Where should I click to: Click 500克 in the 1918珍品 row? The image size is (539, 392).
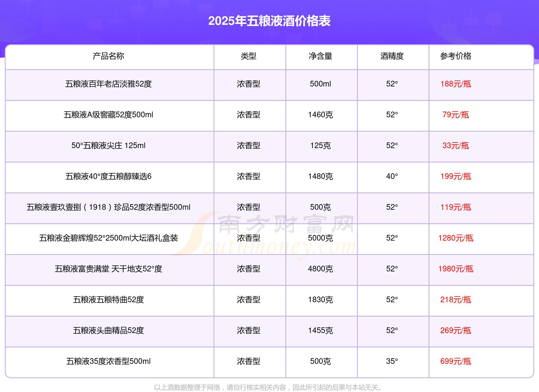pyautogui.click(x=320, y=207)
